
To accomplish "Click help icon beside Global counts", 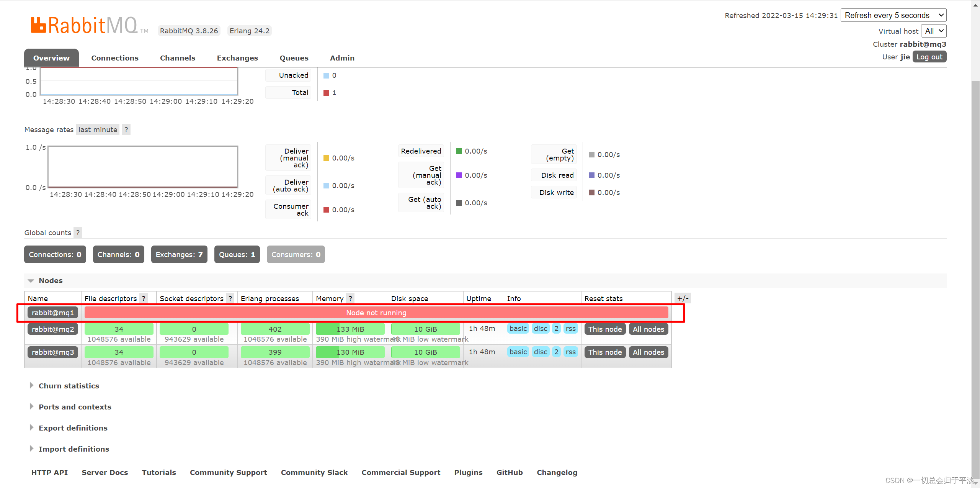I will [x=78, y=233].
